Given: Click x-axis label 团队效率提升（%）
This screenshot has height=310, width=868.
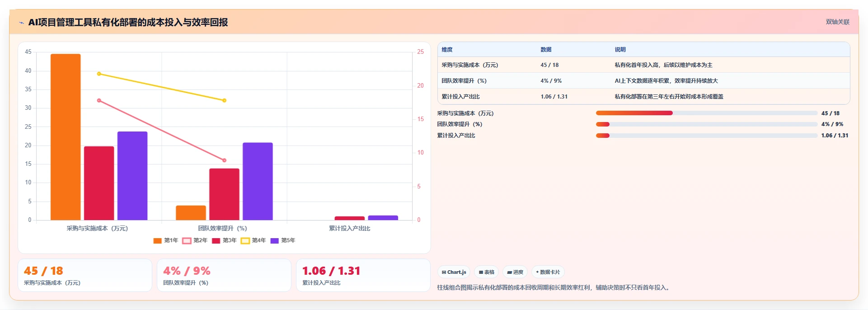Looking at the screenshot, I should click(222, 228).
